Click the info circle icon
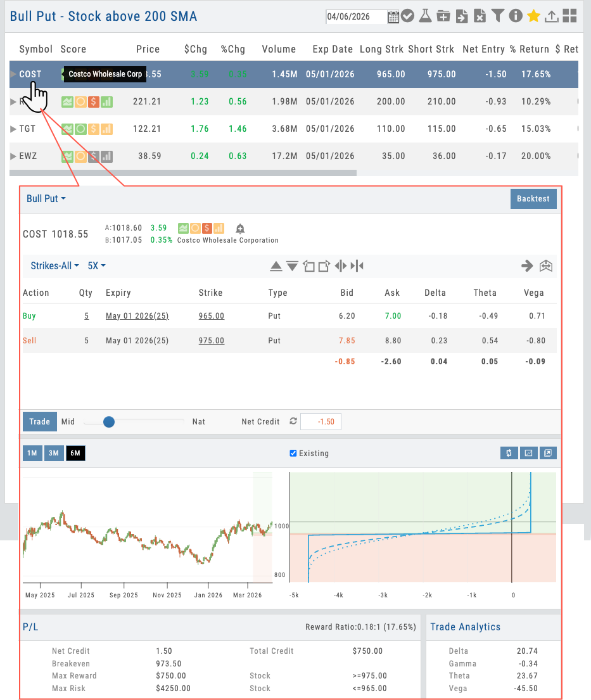Screen dimensions: 591x700 click(x=516, y=16)
